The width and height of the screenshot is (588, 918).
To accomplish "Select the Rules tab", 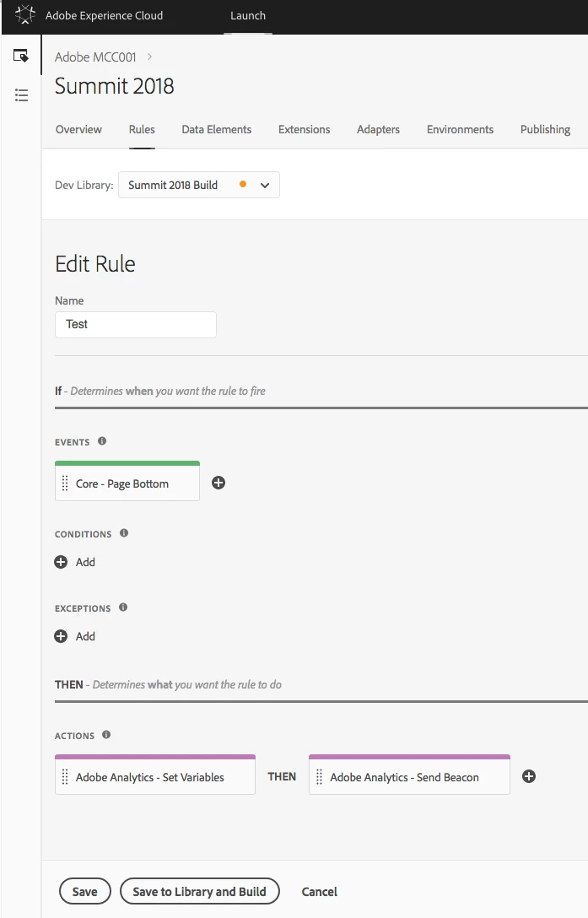I will coord(142,129).
